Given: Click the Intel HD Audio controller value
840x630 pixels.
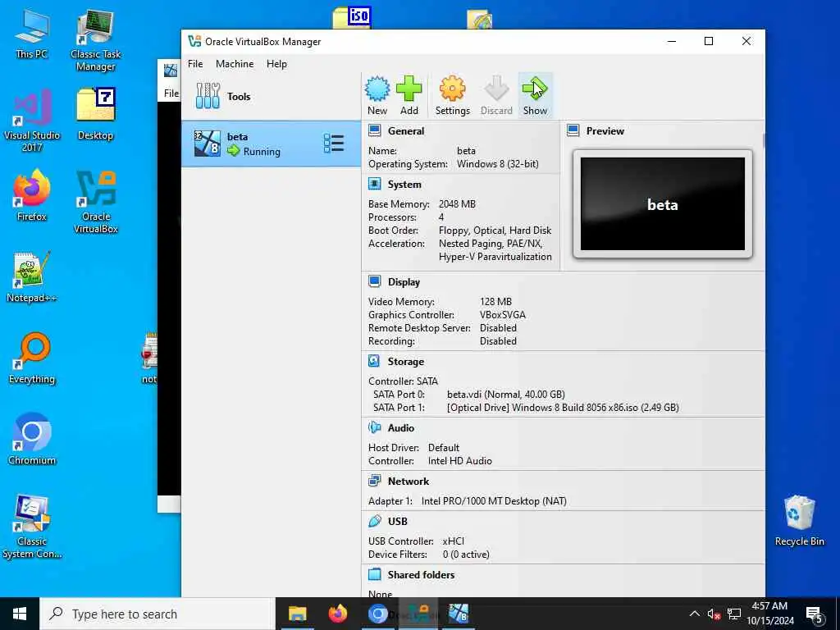Looking at the screenshot, I should (x=459, y=461).
